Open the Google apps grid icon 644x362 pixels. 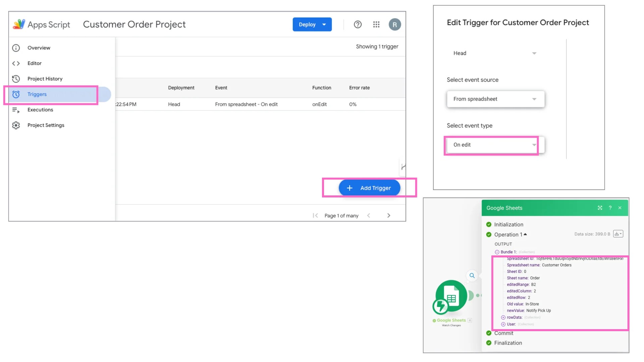point(376,24)
